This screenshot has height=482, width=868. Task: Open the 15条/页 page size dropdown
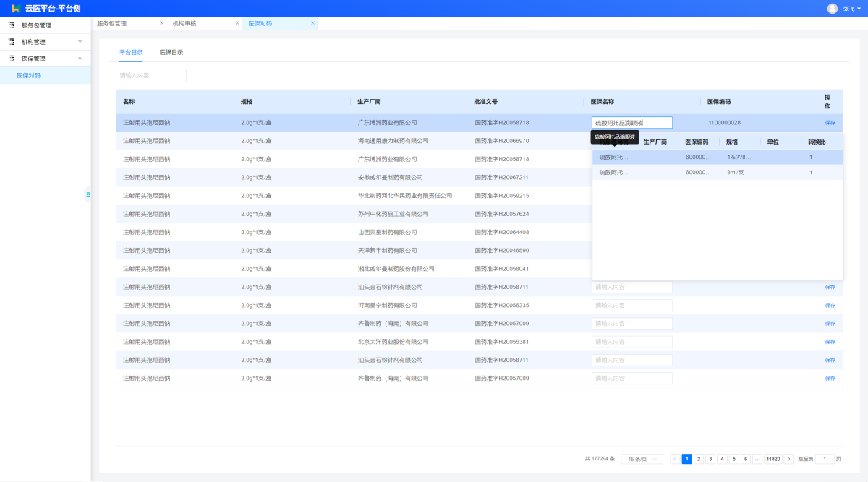click(x=642, y=459)
